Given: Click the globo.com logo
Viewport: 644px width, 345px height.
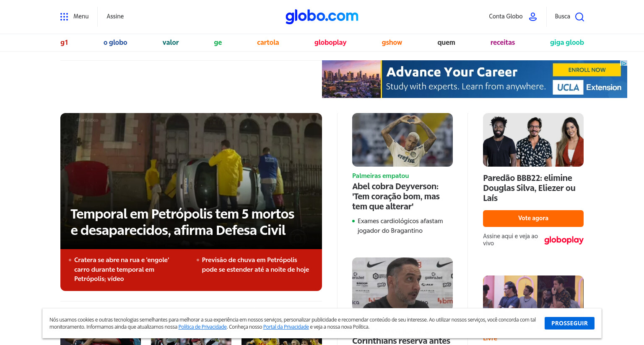Looking at the screenshot, I should tap(322, 16).
